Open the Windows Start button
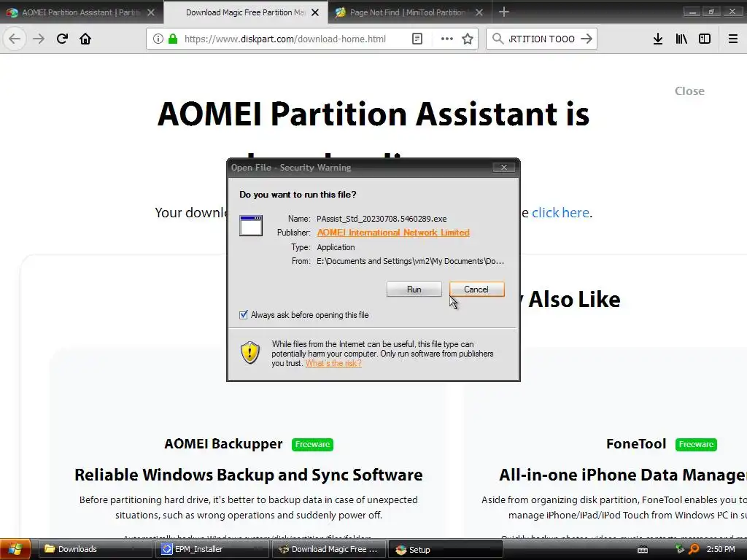 pos(15,549)
